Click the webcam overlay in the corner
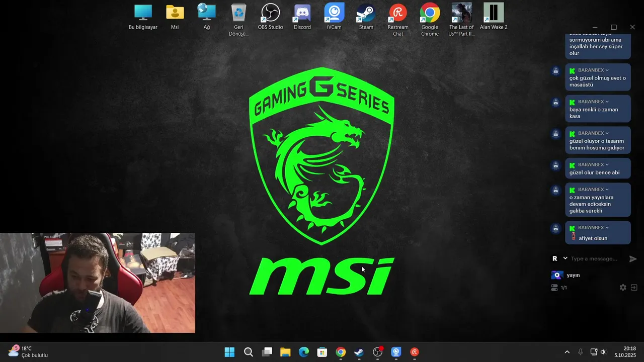Screen dimensions: 644x362 pyautogui.click(x=98, y=283)
